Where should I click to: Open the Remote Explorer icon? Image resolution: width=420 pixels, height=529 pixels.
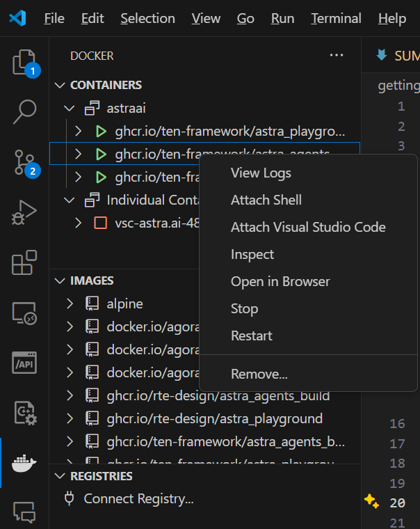point(24,313)
